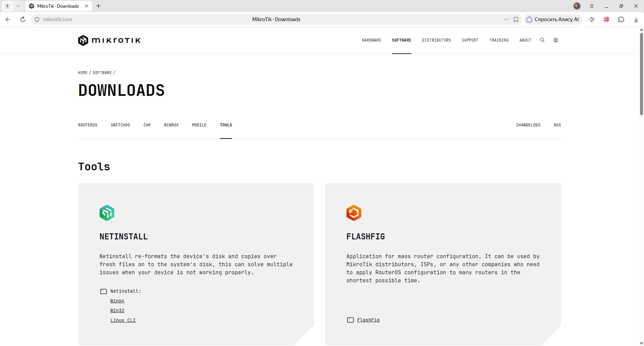This screenshot has height=346, width=644.
Task: Close the MikroTik Downloads tab
Action: coord(87,6)
